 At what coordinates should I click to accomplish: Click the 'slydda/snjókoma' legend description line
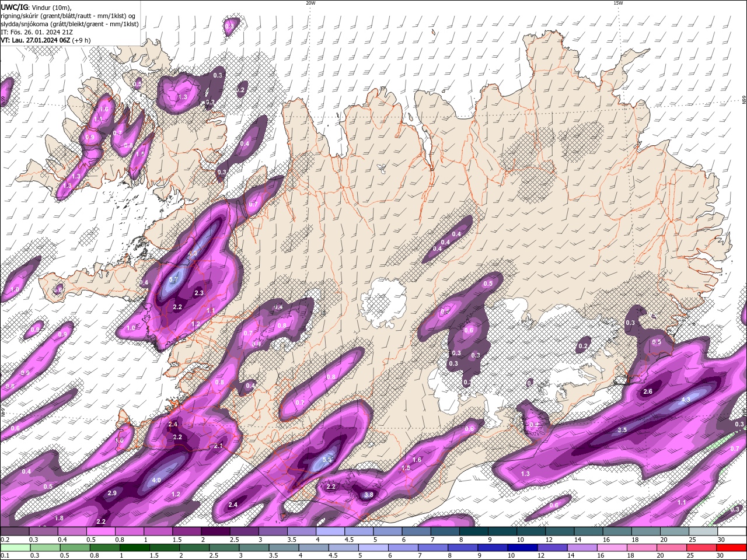pyautogui.click(x=69, y=24)
